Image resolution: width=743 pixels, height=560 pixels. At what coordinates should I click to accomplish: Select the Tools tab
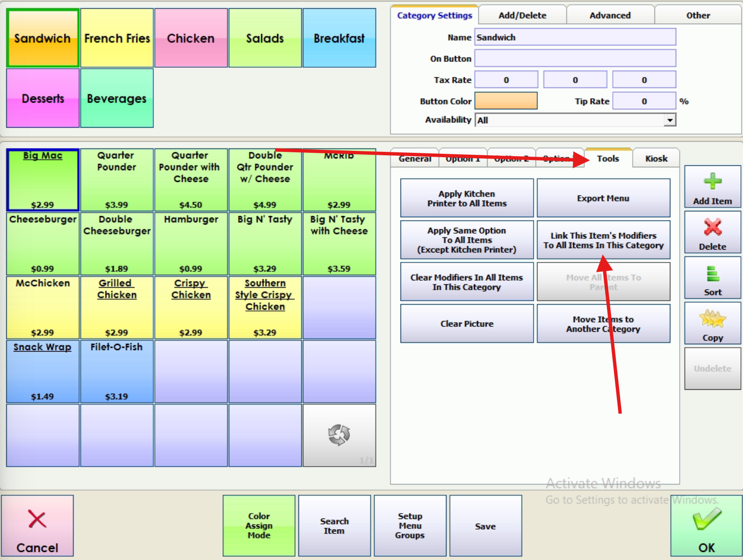coord(608,158)
